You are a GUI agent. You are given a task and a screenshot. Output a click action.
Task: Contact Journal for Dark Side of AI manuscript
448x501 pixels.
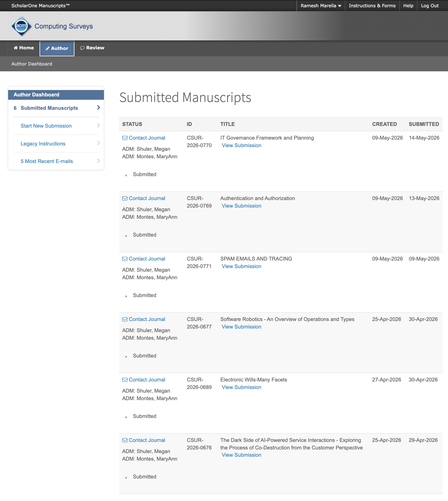click(147, 440)
